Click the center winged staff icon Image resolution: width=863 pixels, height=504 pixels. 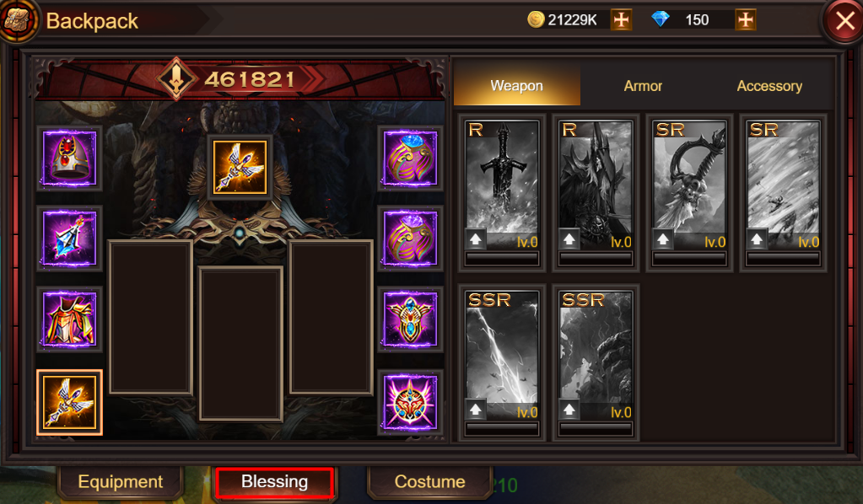240,167
